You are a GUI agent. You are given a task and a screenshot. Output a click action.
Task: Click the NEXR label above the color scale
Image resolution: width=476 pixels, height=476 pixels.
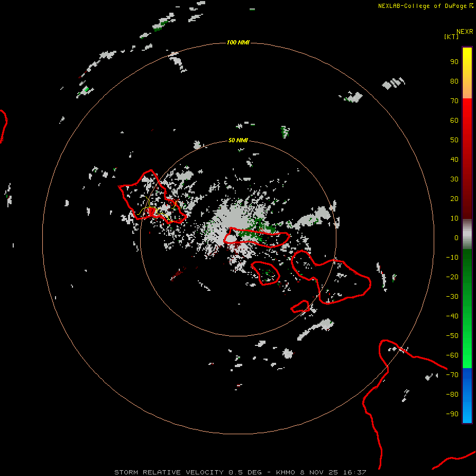coord(465,32)
